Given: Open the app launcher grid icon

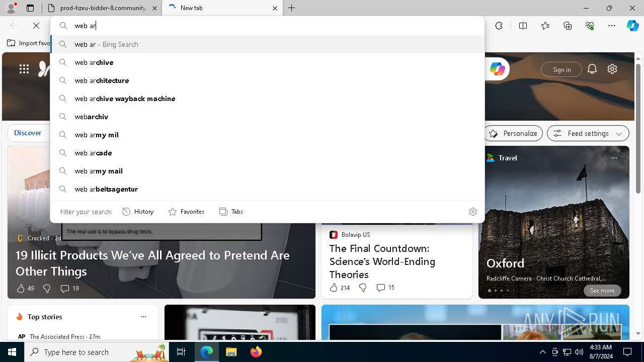Looking at the screenshot, I should tap(24, 69).
